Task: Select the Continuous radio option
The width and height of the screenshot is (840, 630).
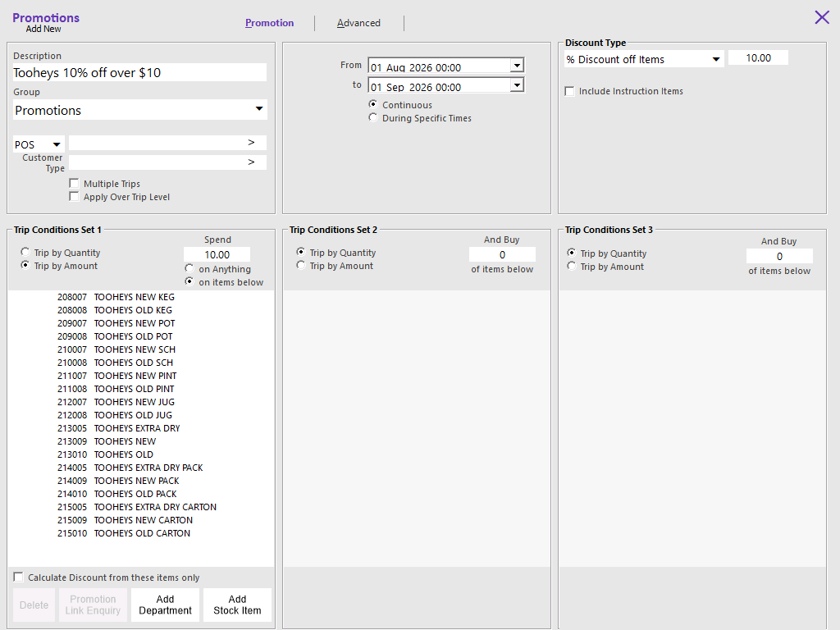Action: (x=373, y=104)
